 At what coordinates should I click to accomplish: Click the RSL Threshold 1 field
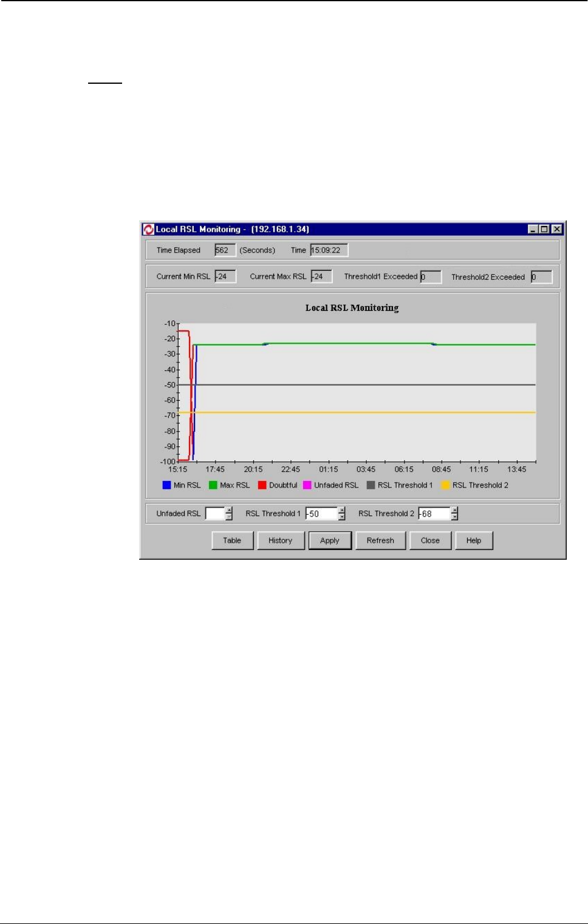(x=321, y=514)
